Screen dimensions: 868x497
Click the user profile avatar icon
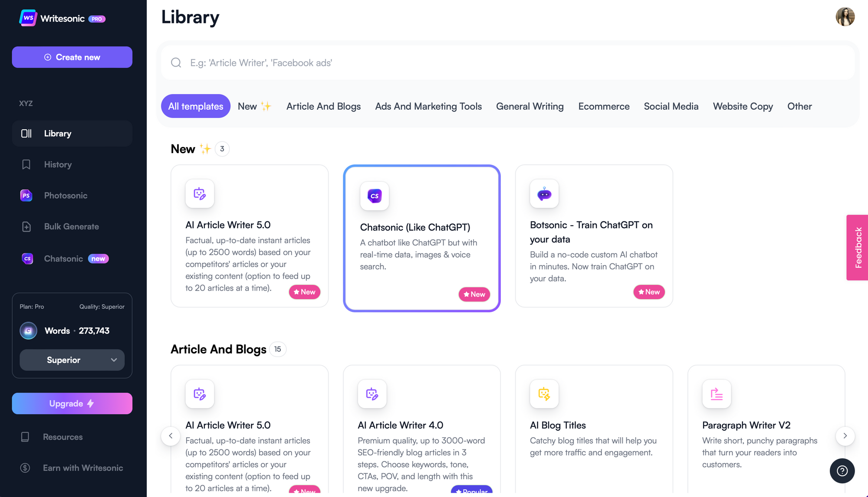[x=845, y=16]
